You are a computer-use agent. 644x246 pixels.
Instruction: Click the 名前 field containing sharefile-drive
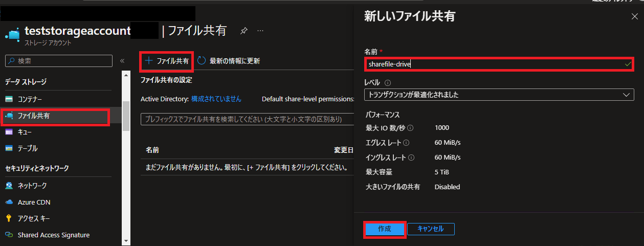coord(499,64)
